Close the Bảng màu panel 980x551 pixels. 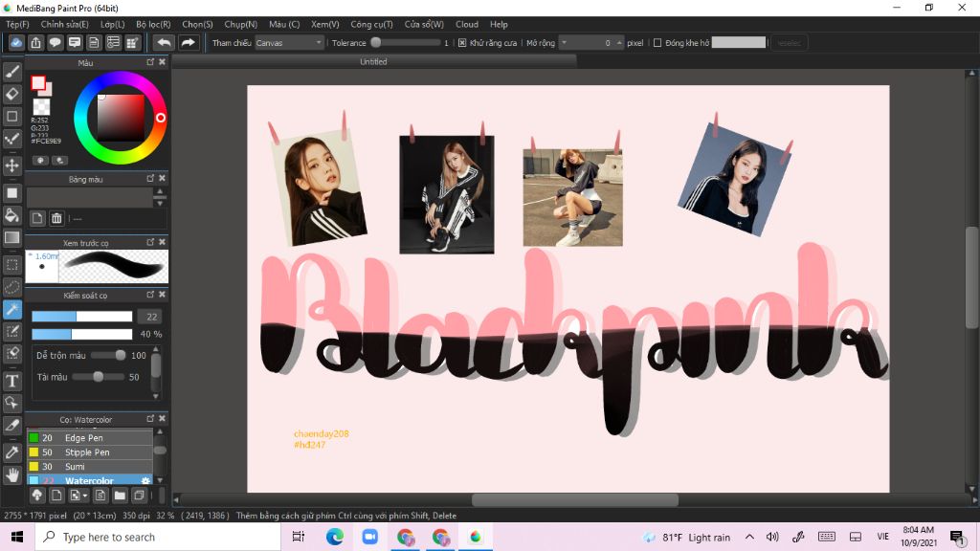[162, 178]
